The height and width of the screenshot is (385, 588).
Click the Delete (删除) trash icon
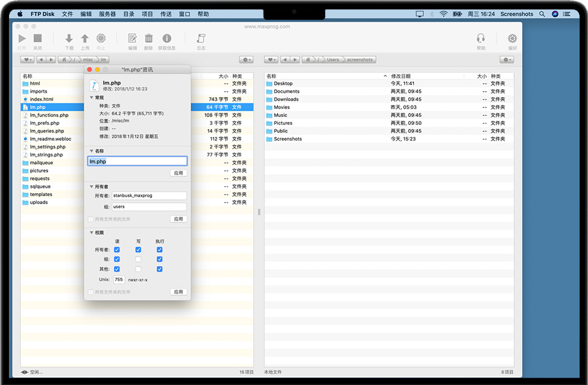pyautogui.click(x=148, y=39)
